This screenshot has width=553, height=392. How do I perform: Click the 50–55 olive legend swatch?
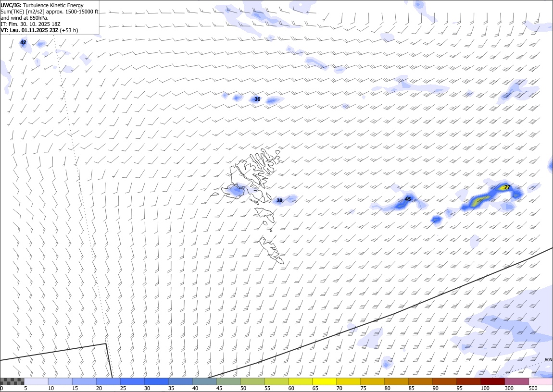[252, 381]
